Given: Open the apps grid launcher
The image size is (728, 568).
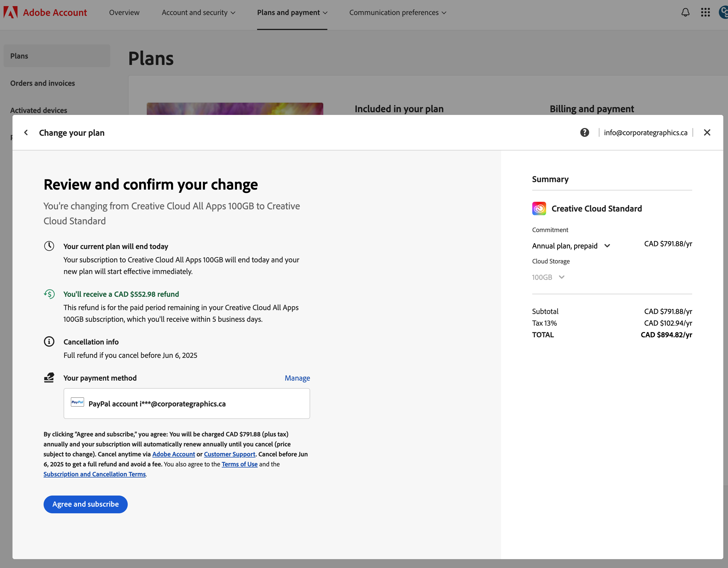Looking at the screenshot, I should coord(705,12).
